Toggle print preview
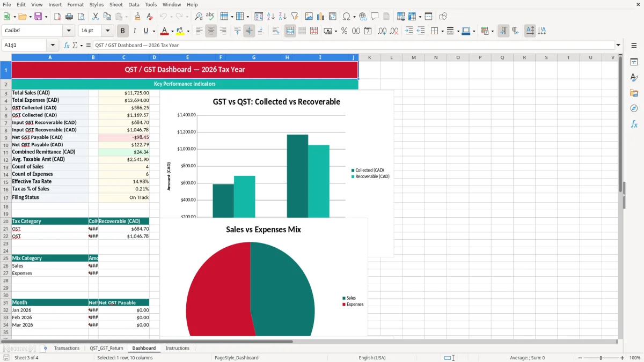 coord(81,17)
